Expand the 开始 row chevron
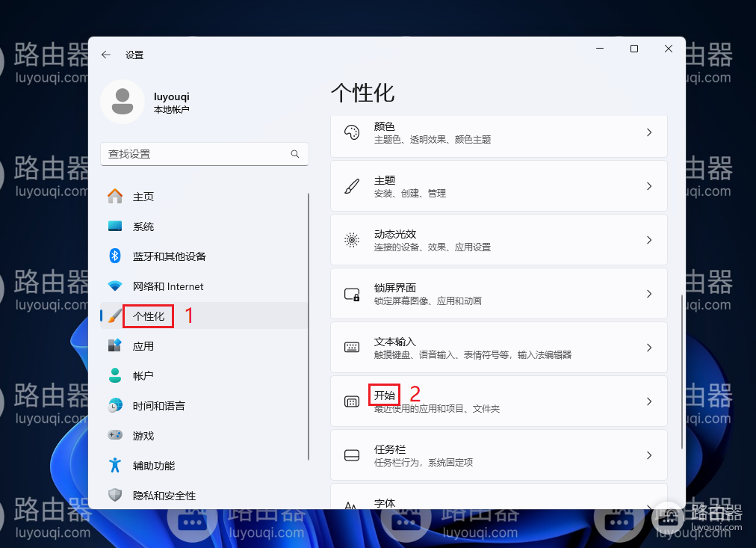The image size is (756, 548). 649,401
